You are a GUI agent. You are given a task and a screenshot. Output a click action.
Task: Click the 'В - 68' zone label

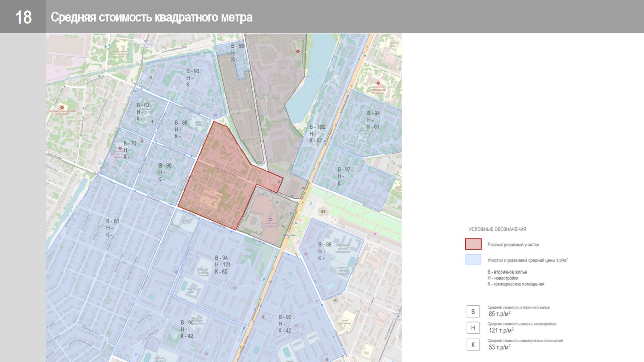coord(237,46)
